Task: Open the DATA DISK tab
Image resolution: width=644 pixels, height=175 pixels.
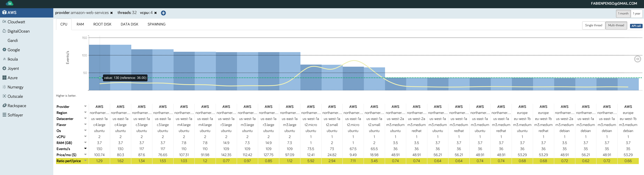Action: point(129,24)
